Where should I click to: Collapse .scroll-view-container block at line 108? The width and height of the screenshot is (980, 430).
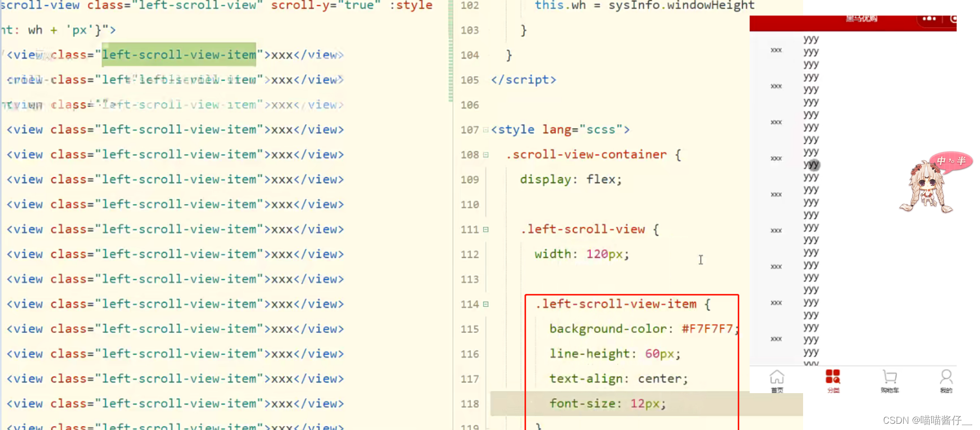[486, 155]
